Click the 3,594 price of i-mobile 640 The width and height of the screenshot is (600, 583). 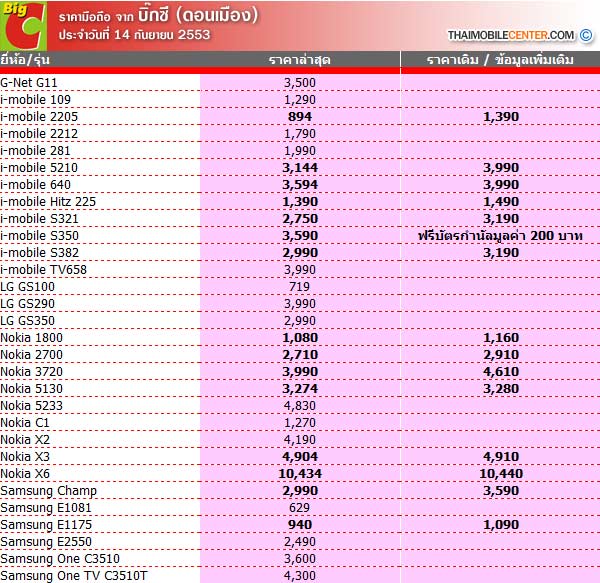point(300,185)
